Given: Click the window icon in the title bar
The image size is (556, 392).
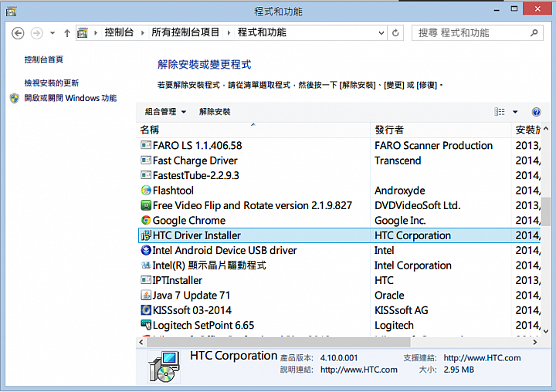Looking at the screenshot, I should click(x=12, y=12).
